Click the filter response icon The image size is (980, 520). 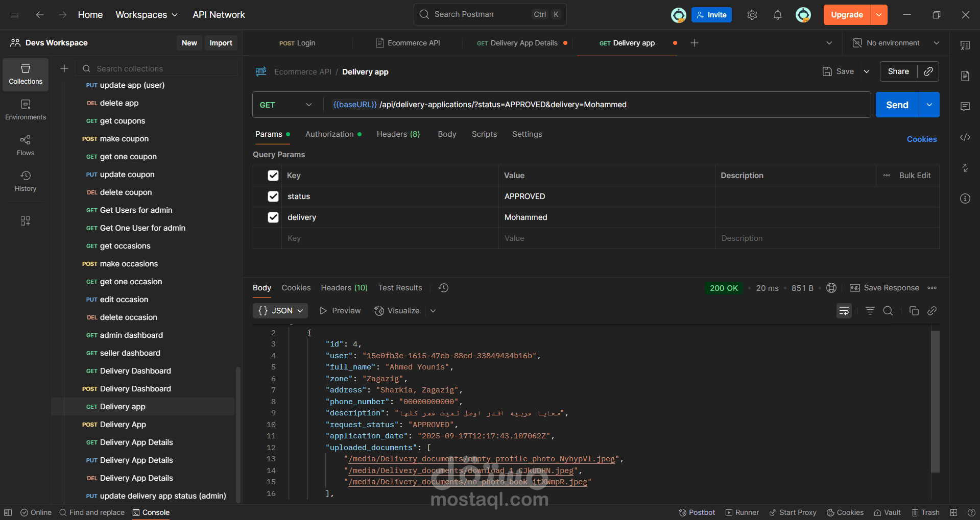point(870,311)
